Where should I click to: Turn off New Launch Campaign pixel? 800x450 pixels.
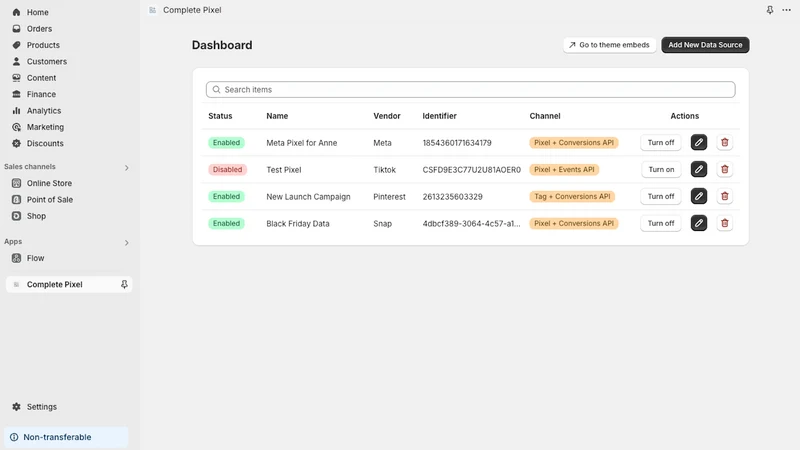(x=661, y=196)
